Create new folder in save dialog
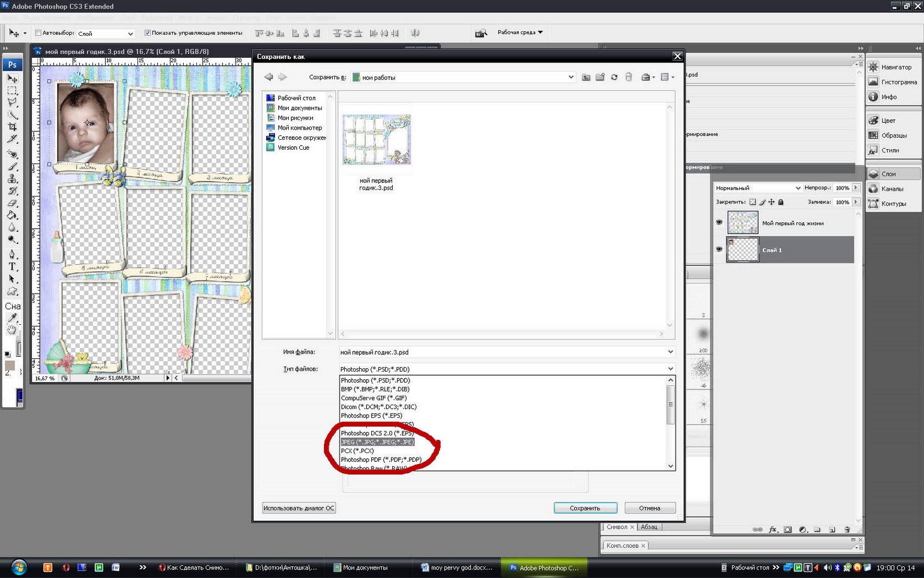Screen dimensions: 924x578 600,77
